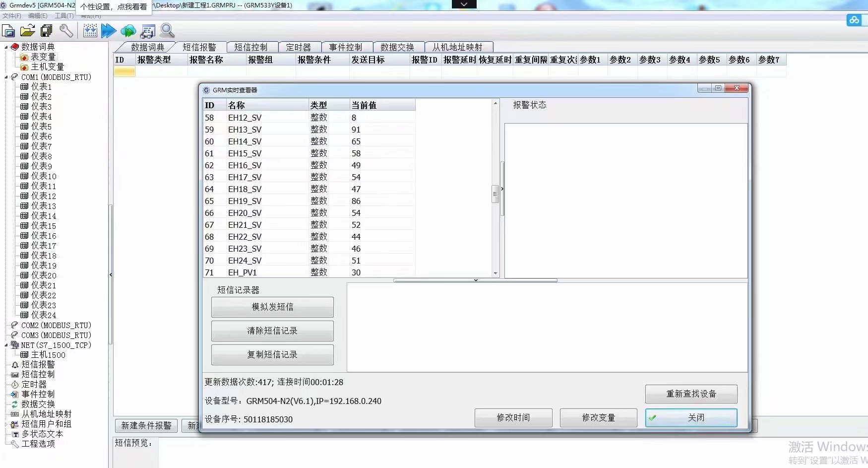Open 短信报警 bell item in sidebar
Viewport: 868px width, 468px height.
(x=38, y=365)
